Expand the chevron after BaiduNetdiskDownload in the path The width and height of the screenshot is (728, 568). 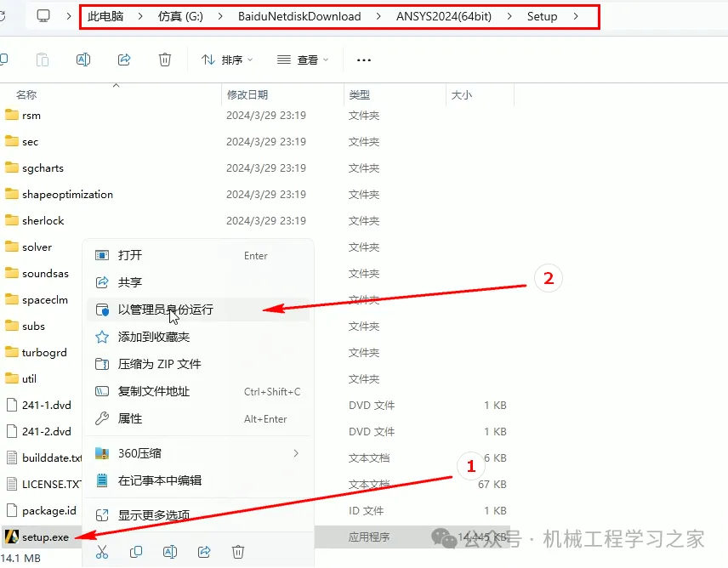tap(378, 16)
